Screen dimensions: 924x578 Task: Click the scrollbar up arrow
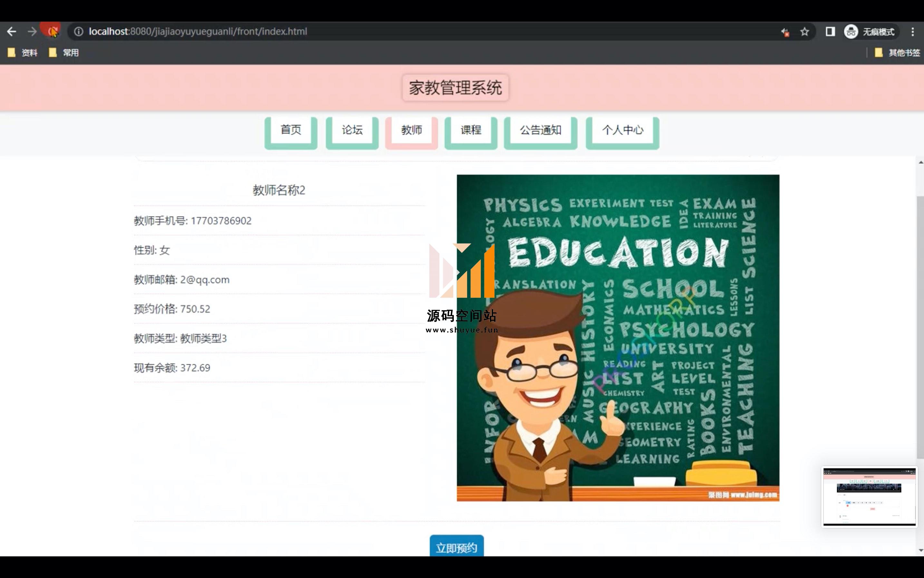pyautogui.click(x=920, y=162)
